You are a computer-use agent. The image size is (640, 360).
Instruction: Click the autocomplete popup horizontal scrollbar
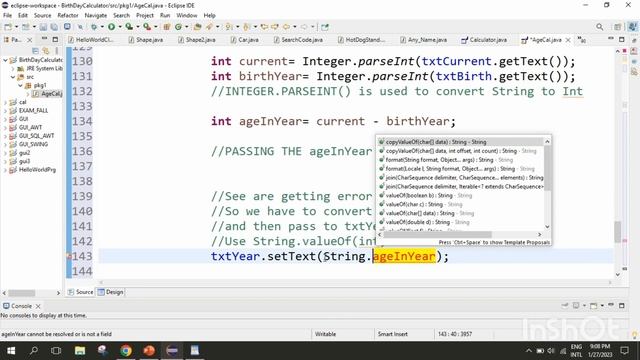[x=438, y=234]
